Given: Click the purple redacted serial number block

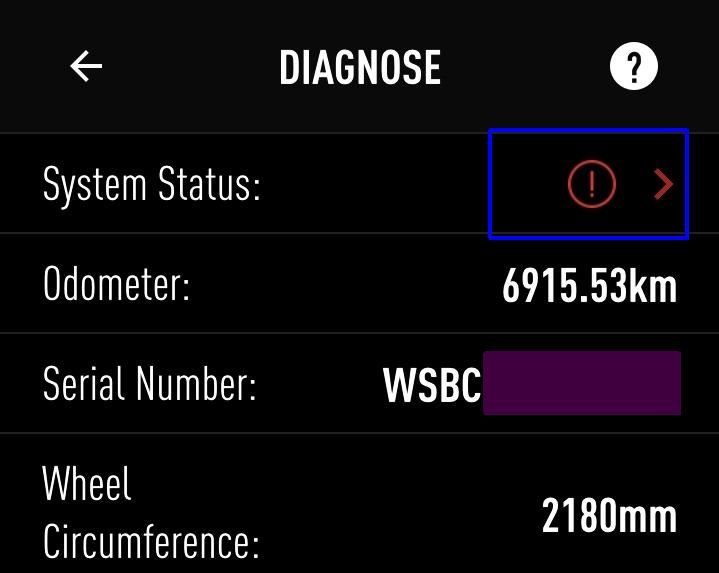Looking at the screenshot, I should tap(581, 383).
